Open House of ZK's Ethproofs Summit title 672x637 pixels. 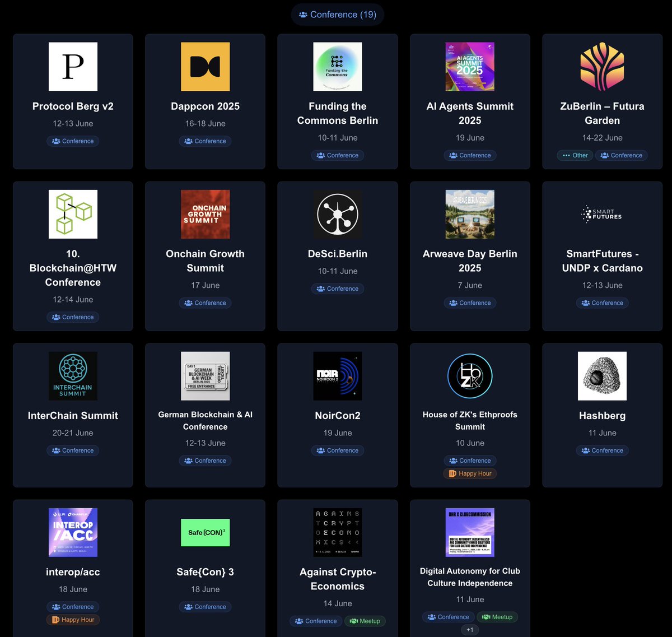coord(470,421)
